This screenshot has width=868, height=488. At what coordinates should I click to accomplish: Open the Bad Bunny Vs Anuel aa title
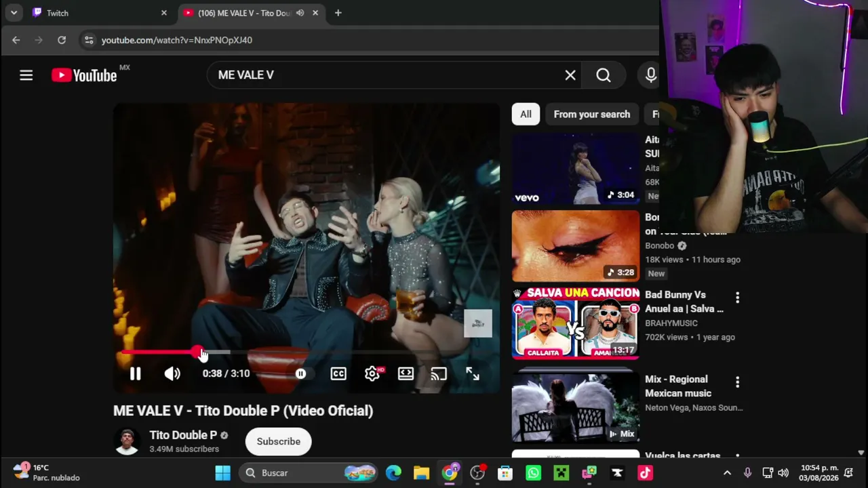pos(684,302)
